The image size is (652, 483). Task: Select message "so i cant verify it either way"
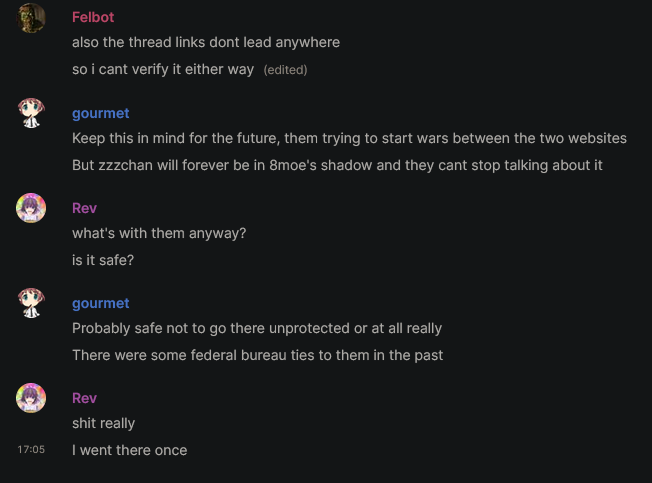pos(163,69)
